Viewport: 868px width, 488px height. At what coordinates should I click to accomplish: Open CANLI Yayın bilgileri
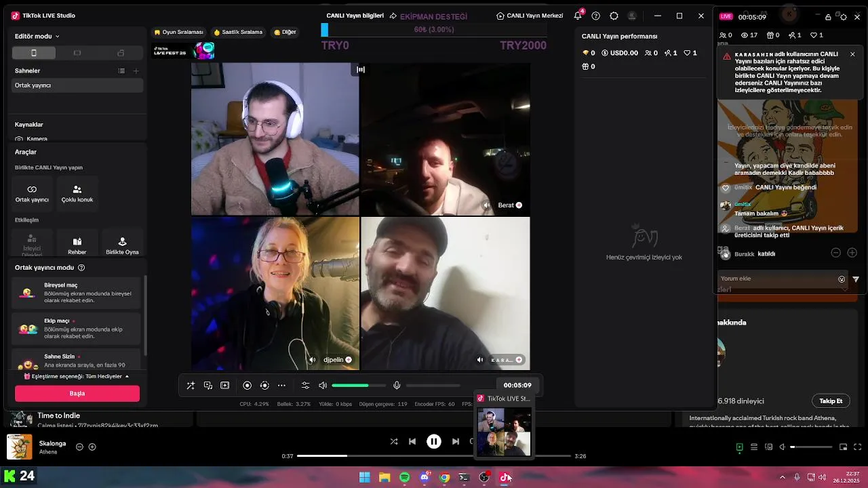coord(361,16)
